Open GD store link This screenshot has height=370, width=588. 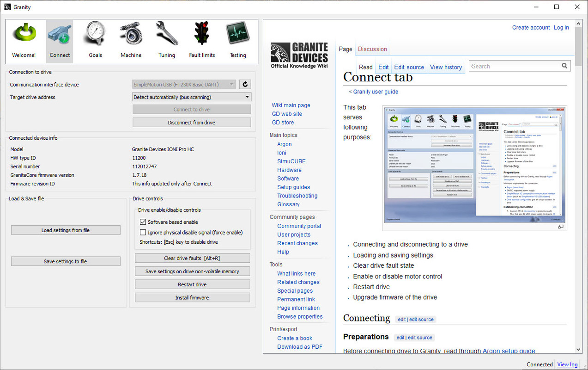[283, 123]
